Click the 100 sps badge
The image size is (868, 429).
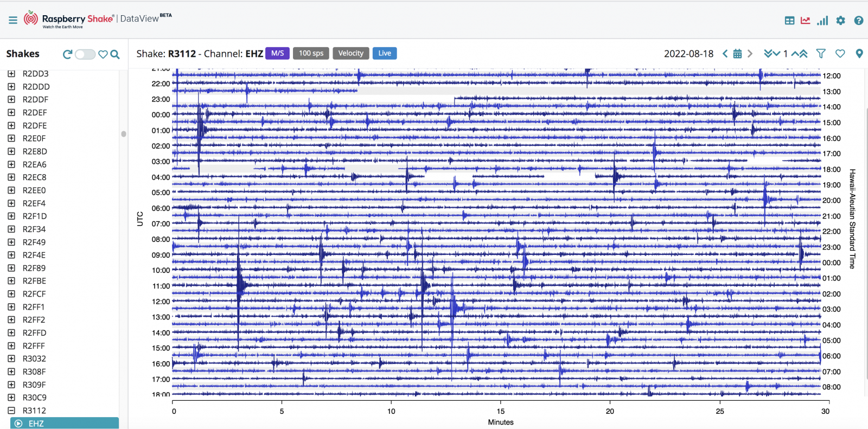311,53
